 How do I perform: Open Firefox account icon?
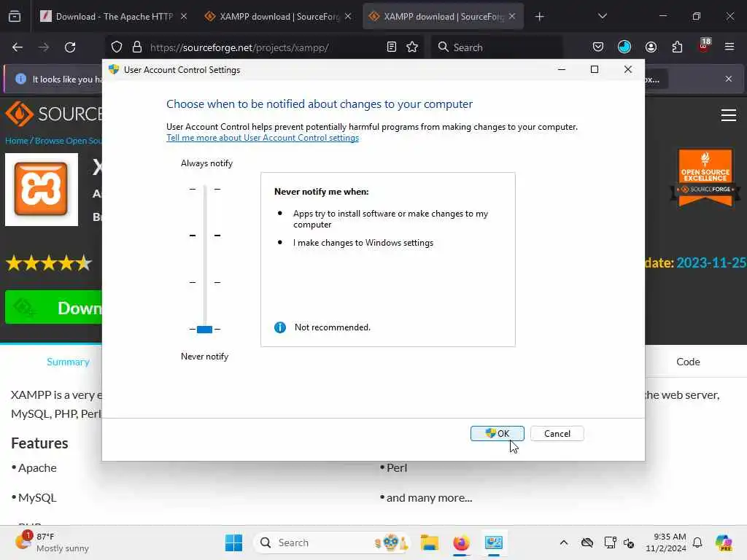pyautogui.click(x=651, y=47)
